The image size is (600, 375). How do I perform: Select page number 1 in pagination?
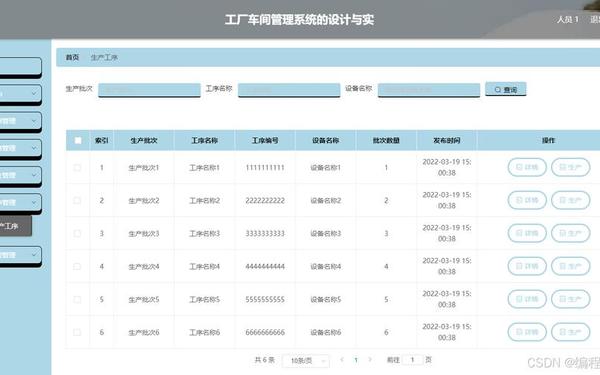(x=356, y=360)
